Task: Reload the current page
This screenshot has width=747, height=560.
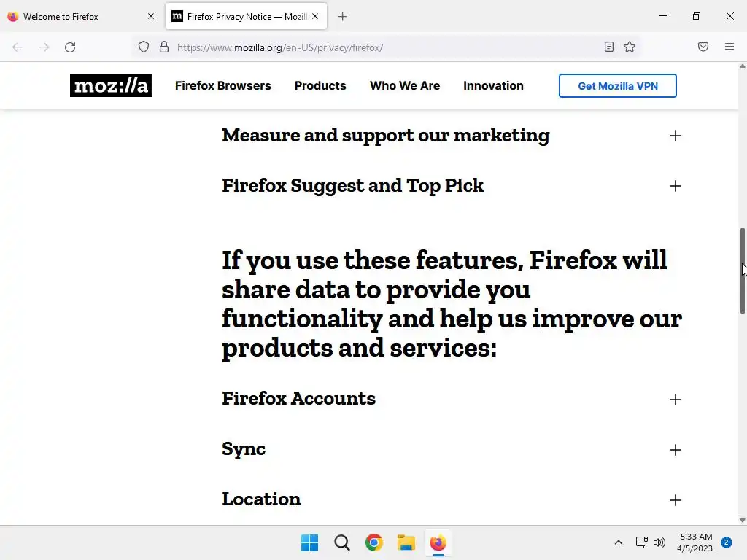Action: pos(70,47)
